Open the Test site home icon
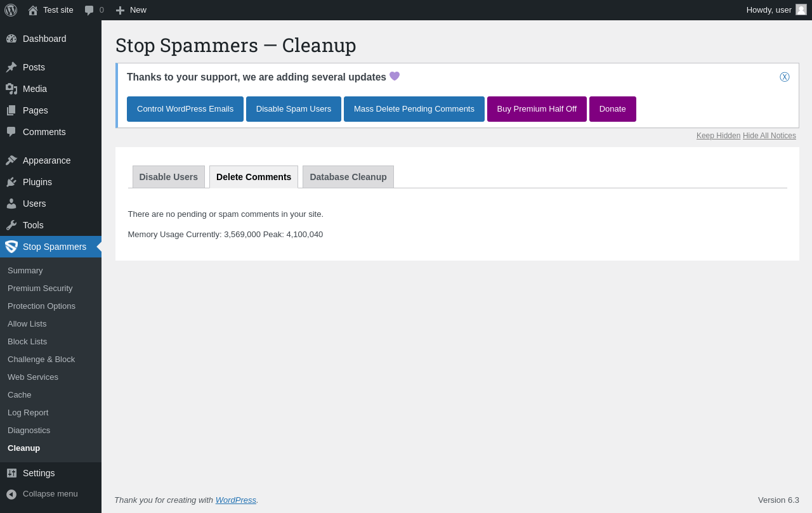This screenshot has width=812, height=513. (33, 10)
